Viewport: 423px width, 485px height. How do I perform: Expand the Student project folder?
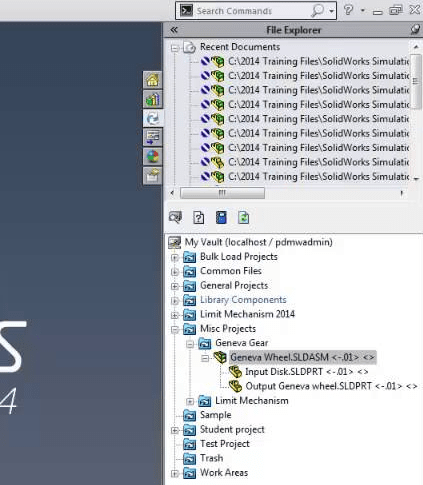point(174,430)
